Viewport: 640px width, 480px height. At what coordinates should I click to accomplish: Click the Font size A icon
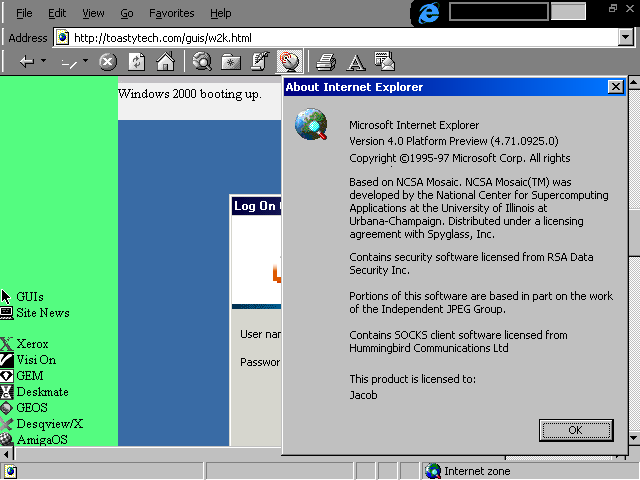point(356,62)
